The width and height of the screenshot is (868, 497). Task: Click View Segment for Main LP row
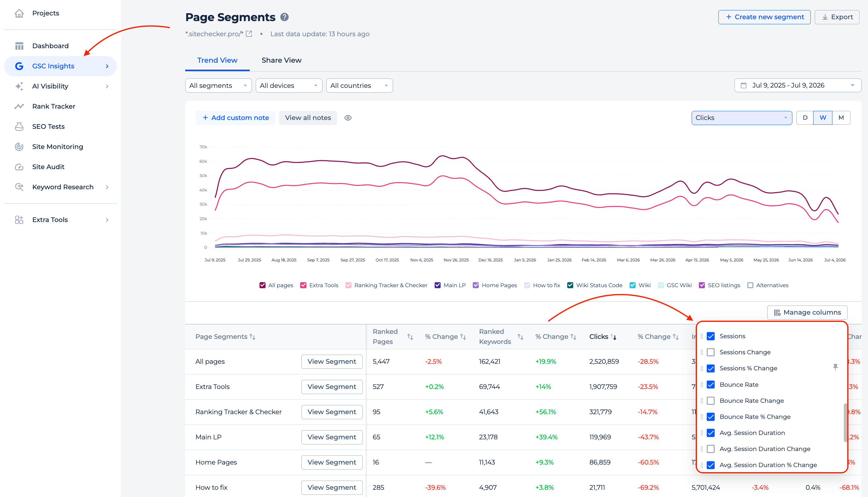coord(332,437)
